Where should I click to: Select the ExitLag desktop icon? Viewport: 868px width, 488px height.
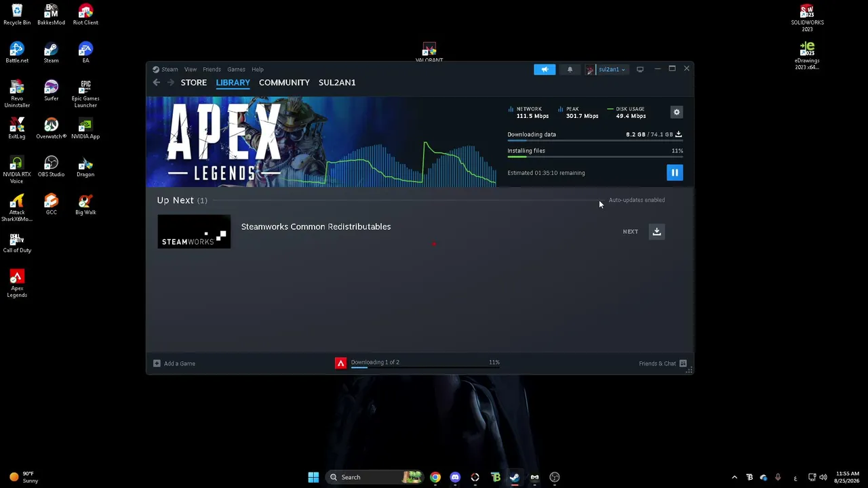click(17, 129)
